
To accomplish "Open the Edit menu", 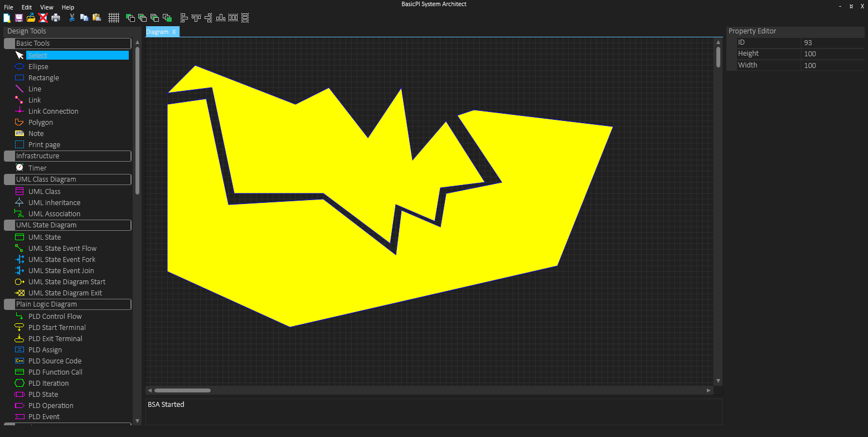I will pos(27,7).
